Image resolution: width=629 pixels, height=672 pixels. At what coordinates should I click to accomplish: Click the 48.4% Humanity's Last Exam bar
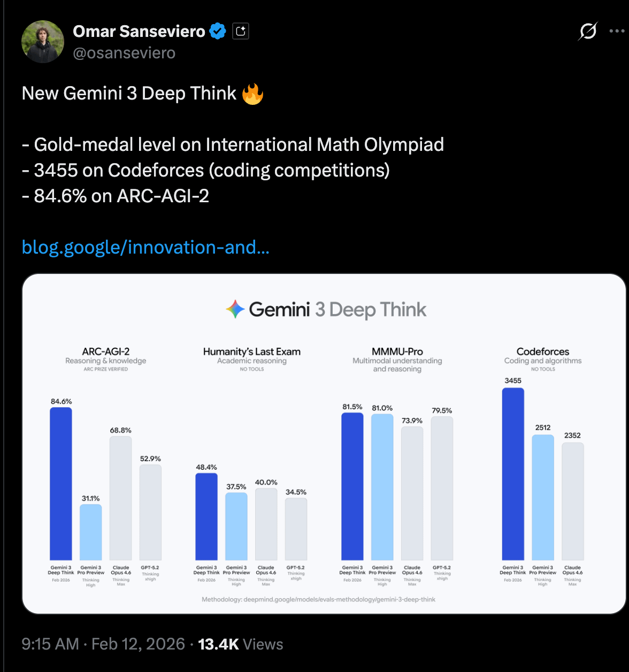[206, 516]
